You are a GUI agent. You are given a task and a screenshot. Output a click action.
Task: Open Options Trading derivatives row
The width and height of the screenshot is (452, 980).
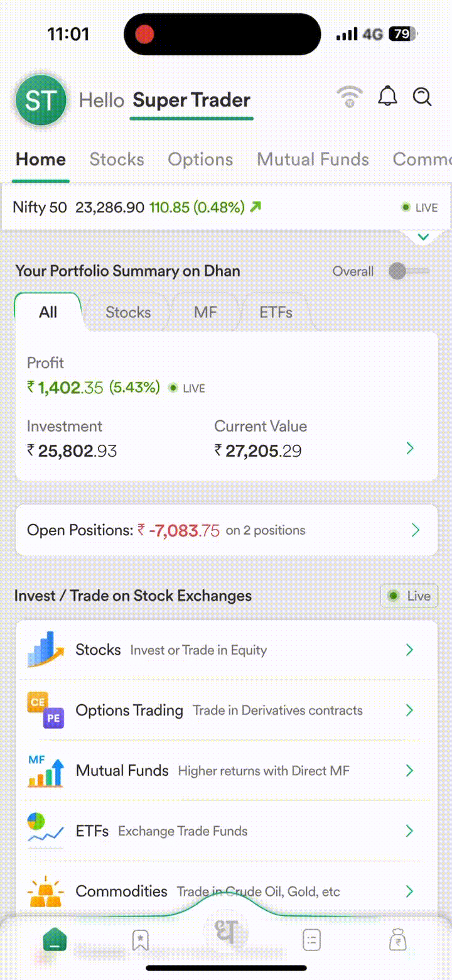226,710
